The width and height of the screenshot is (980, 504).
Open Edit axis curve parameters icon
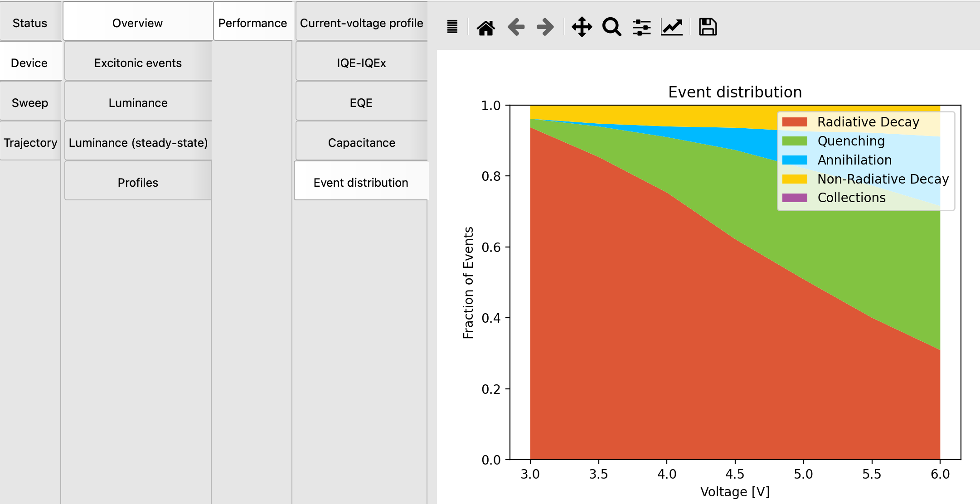671,27
